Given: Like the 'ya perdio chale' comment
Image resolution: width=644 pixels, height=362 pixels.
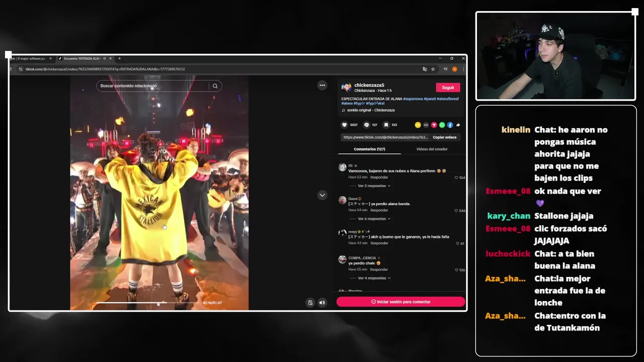Looking at the screenshot, I should point(456,270).
